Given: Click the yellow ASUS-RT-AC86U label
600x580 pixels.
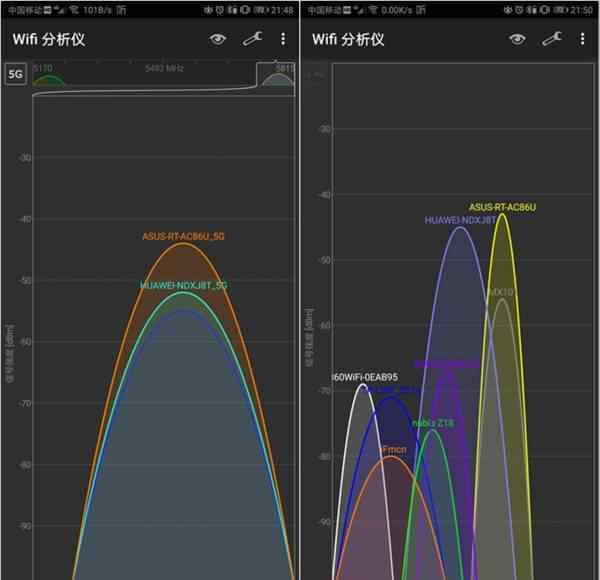Looking at the screenshot, I should click(x=502, y=207).
